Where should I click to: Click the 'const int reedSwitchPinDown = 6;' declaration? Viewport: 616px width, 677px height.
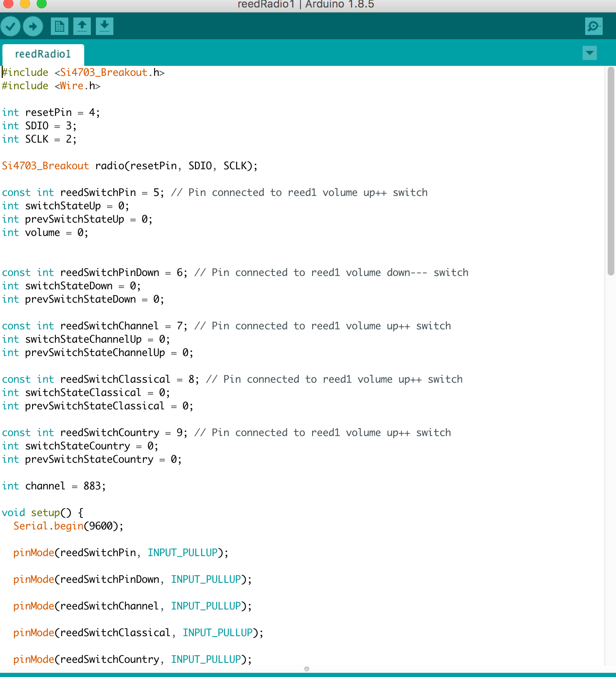click(x=95, y=273)
